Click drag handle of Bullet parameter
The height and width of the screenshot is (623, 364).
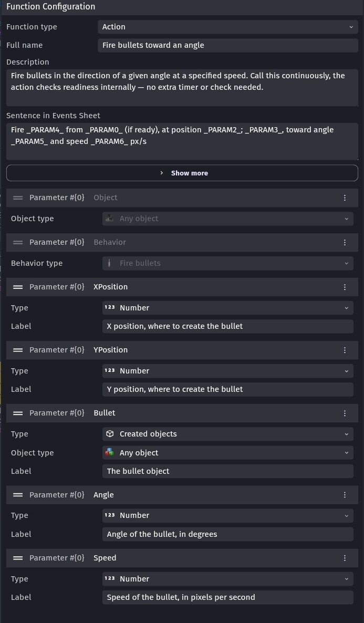(x=18, y=413)
